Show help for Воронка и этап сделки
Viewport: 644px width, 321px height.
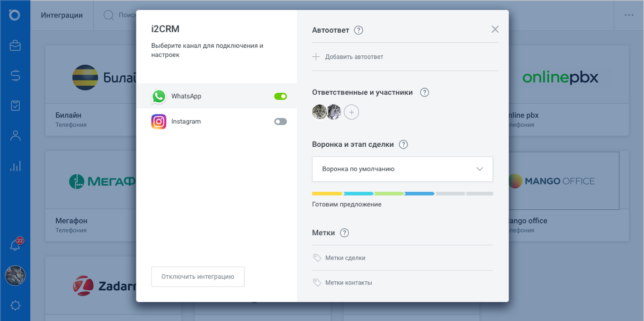[403, 144]
